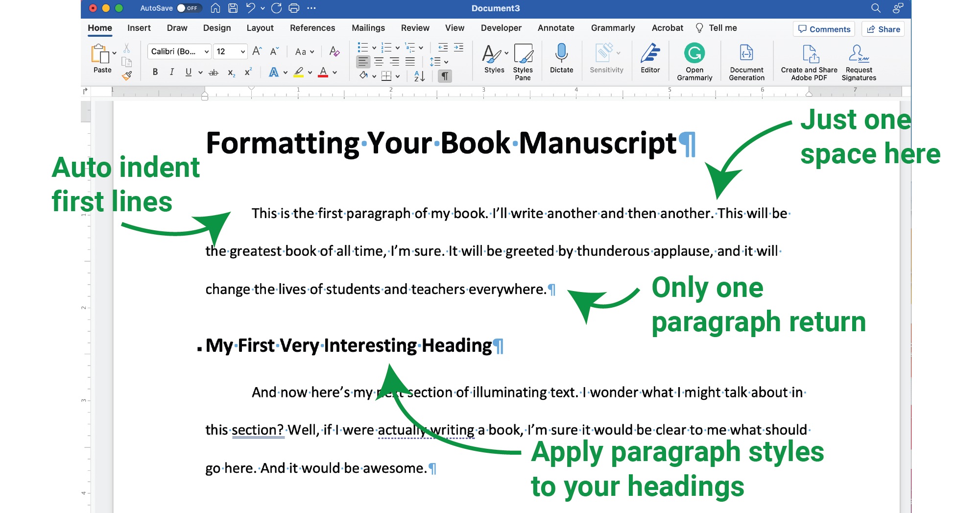The height and width of the screenshot is (513, 980).
Task: Open the Review tab
Action: pos(415,28)
